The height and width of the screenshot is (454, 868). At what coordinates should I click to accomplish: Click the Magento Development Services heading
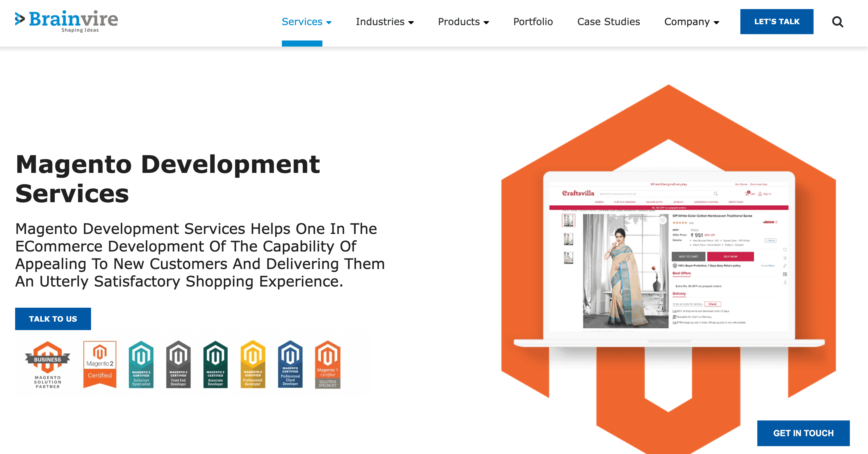[168, 179]
